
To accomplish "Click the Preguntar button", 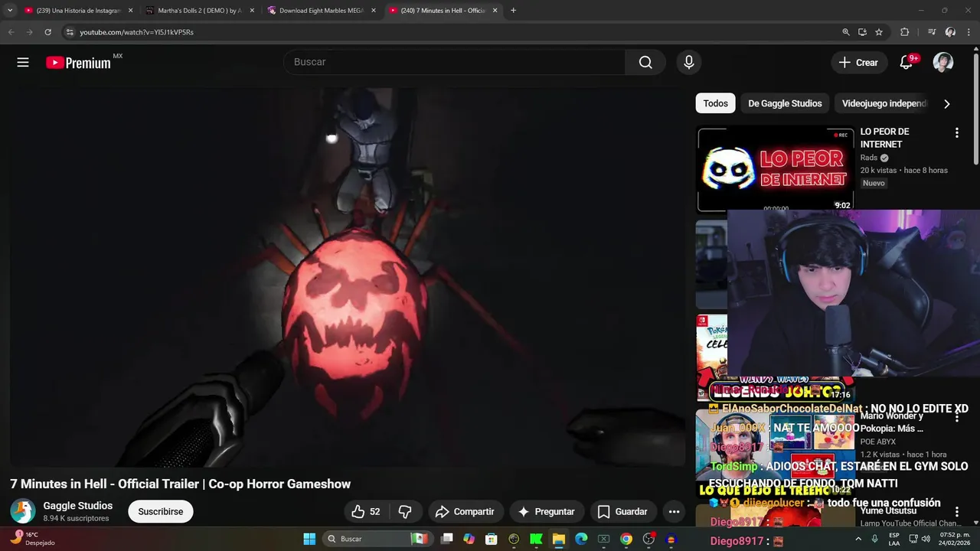I will point(547,511).
